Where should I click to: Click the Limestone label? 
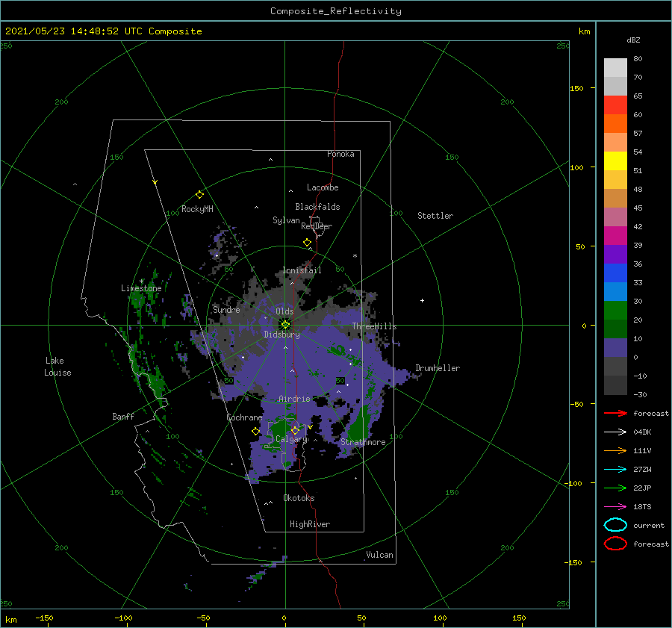click(x=141, y=288)
